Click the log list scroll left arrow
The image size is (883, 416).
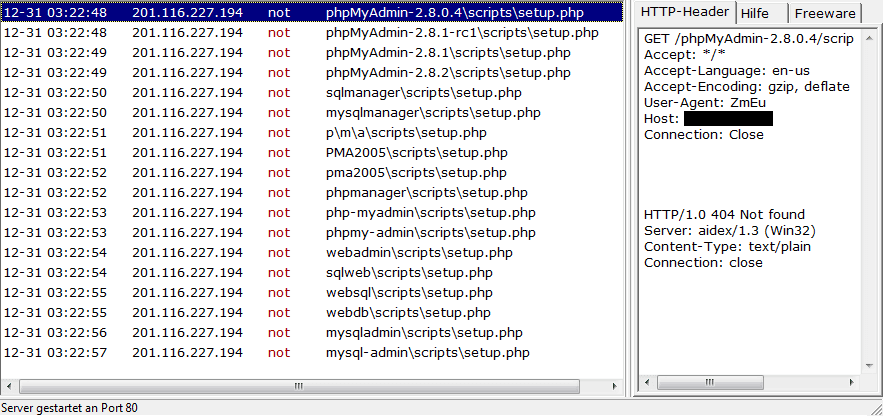pos(8,386)
